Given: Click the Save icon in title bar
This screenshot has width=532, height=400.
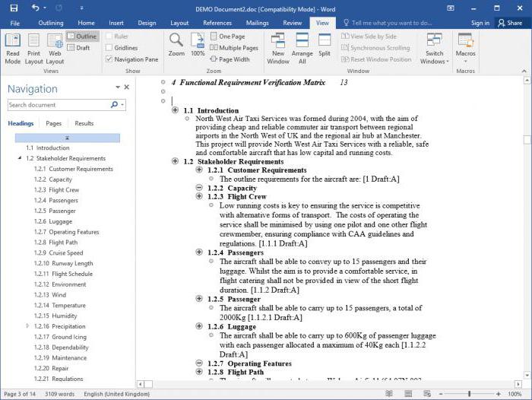Looking at the screenshot, I should tap(14, 8).
